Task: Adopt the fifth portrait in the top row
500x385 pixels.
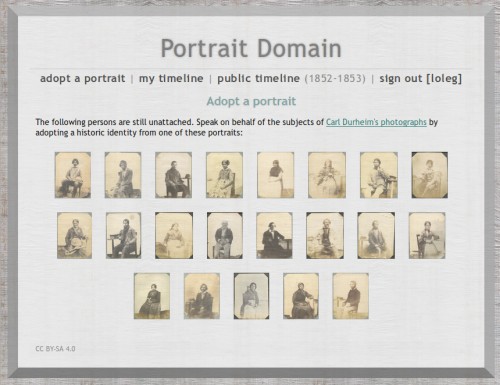Action: point(275,175)
